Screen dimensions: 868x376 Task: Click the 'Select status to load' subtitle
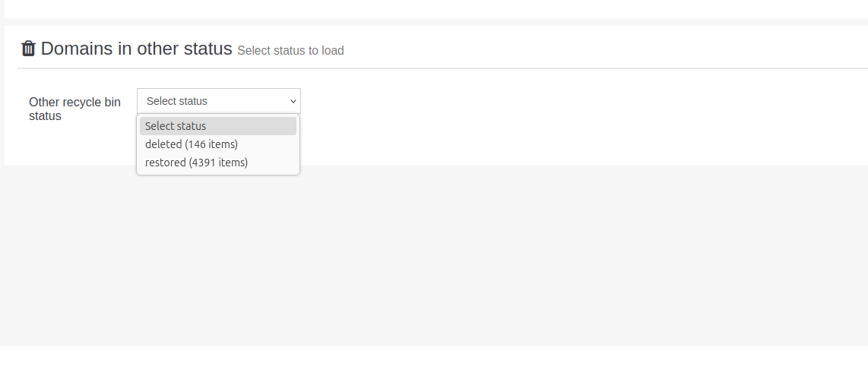tap(290, 51)
